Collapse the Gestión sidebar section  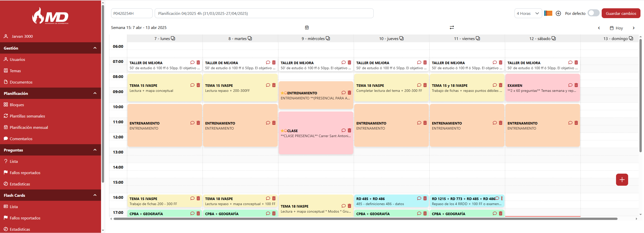point(95,48)
